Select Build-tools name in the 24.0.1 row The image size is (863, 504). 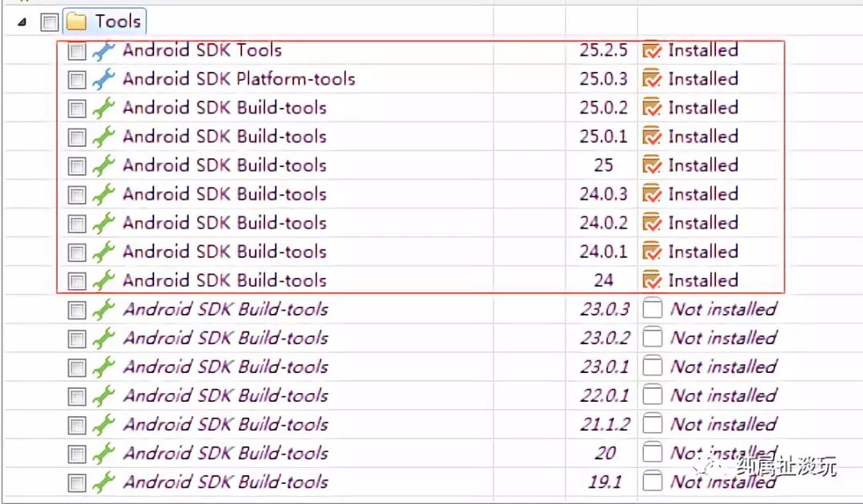click(x=225, y=252)
